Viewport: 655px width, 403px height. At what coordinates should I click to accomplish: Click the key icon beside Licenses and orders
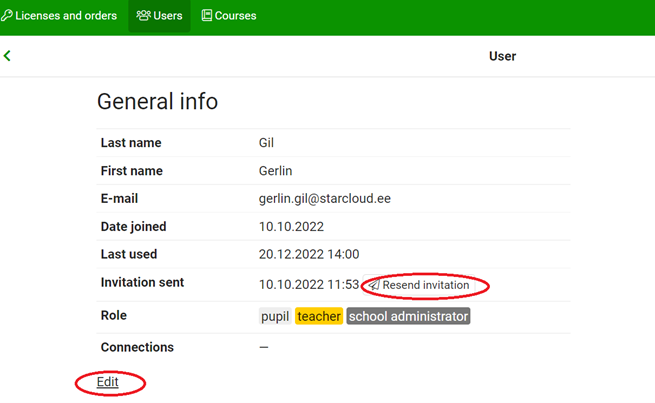(x=6, y=16)
